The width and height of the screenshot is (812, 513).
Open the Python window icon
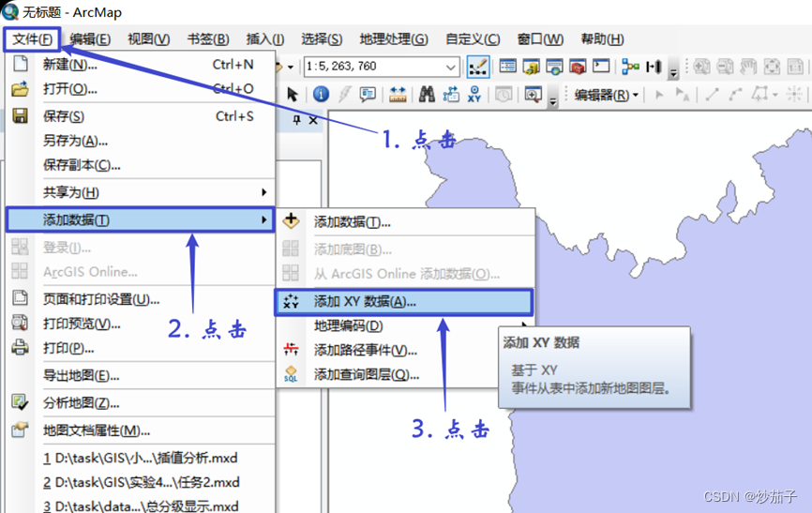pos(601,66)
